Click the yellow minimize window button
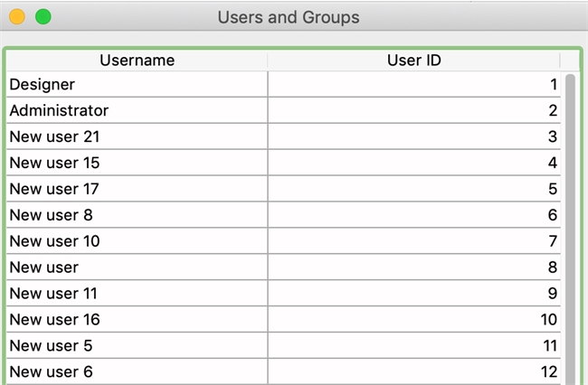Viewport: 588px width, 385px height. tap(17, 17)
